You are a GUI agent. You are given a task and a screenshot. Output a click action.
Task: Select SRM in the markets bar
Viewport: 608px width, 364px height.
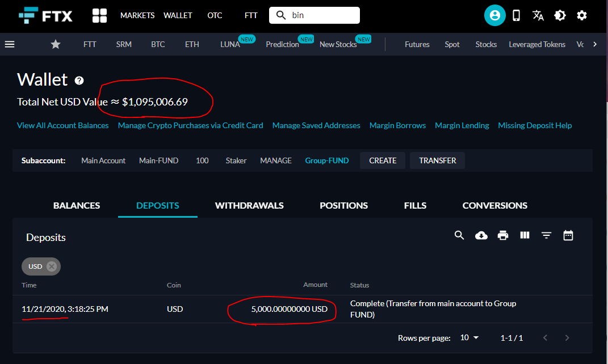pyautogui.click(x=124, y=44)
